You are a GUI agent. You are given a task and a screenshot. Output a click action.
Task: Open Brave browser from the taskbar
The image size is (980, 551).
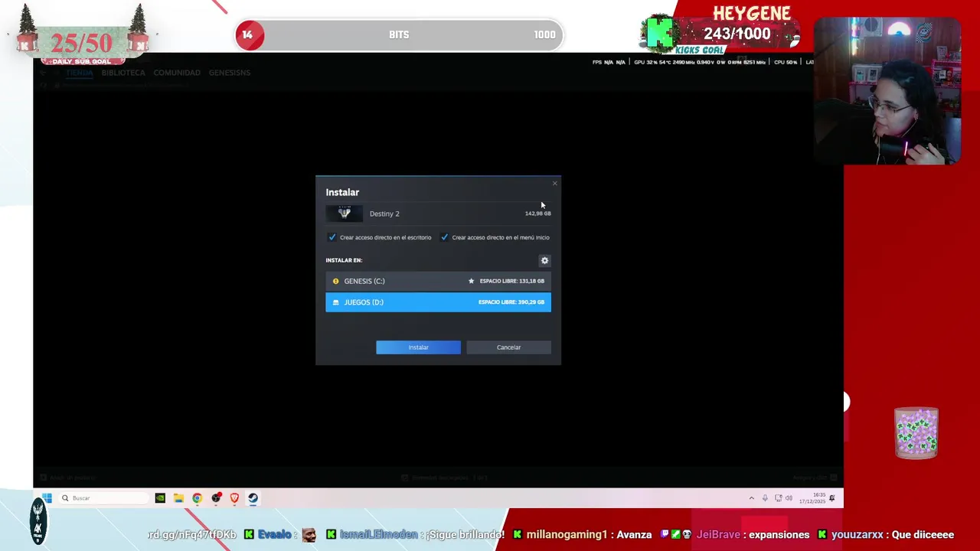click(234, 498)
